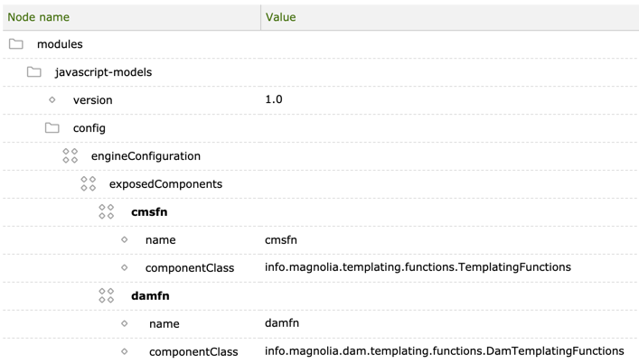Select componentClass property under damfn node
Screen dimensions: 639x364
point(193,351)
